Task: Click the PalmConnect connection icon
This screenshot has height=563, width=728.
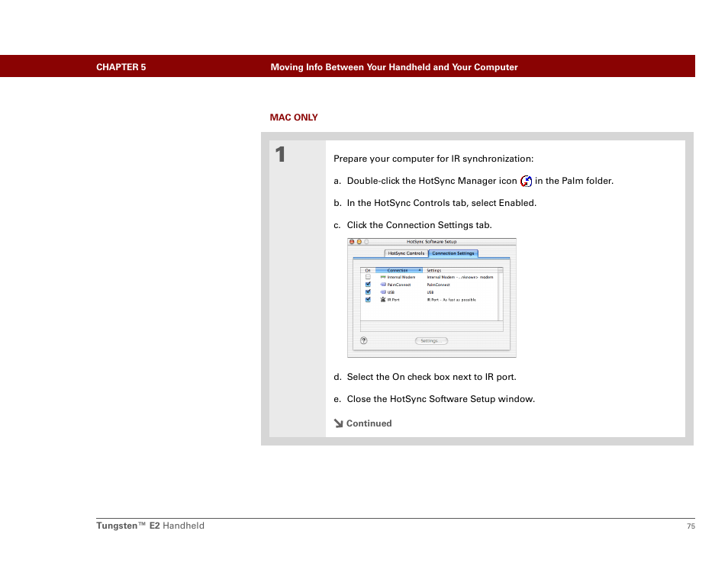Action: coord(383,285)
